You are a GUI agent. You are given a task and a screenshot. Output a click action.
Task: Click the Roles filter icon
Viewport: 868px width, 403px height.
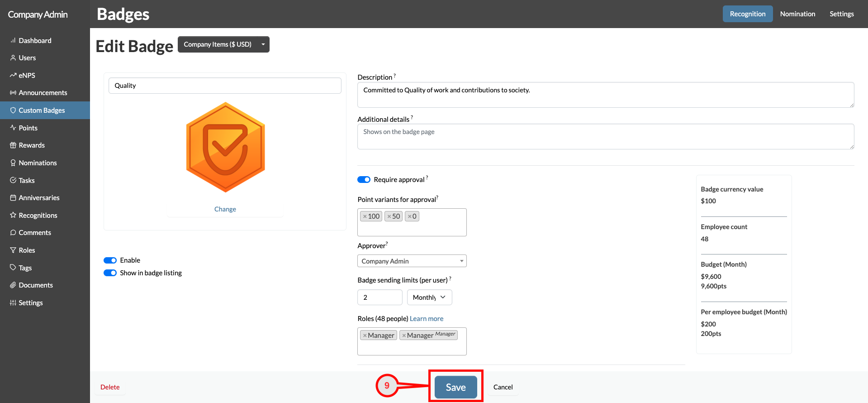(13, 250)
